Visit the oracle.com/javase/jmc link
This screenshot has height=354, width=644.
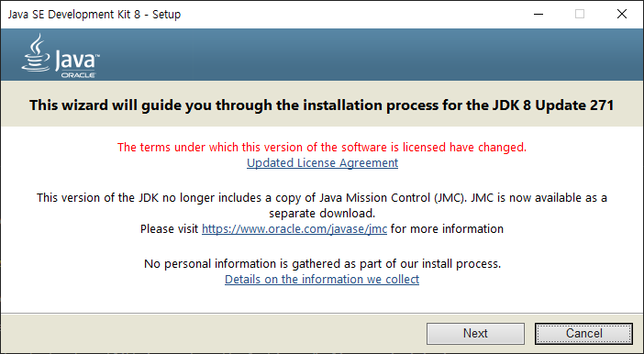click(x=294, y=228)
